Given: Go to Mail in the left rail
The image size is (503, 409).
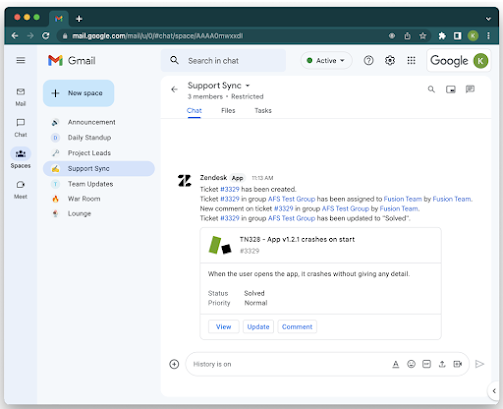Looking at the screenshot, I should [21, 97].
